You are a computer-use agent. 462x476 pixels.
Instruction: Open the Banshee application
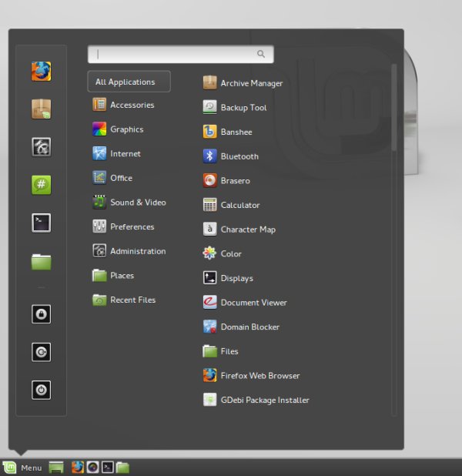point(236,132)
